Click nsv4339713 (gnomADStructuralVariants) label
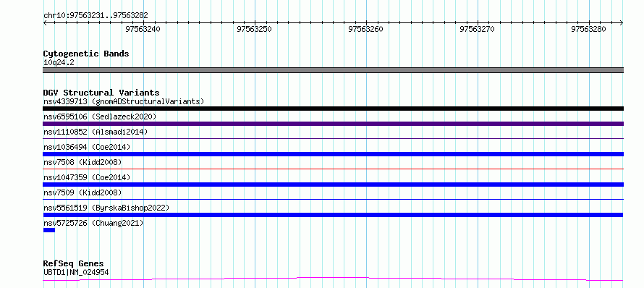This screenshot has height=288, width=644. pos(124,101)
